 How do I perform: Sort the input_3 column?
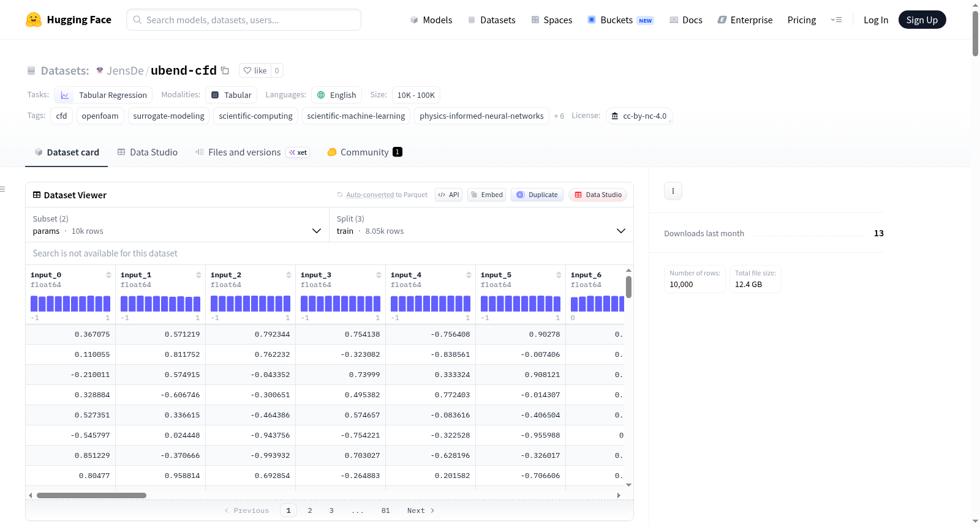point(379,275)
